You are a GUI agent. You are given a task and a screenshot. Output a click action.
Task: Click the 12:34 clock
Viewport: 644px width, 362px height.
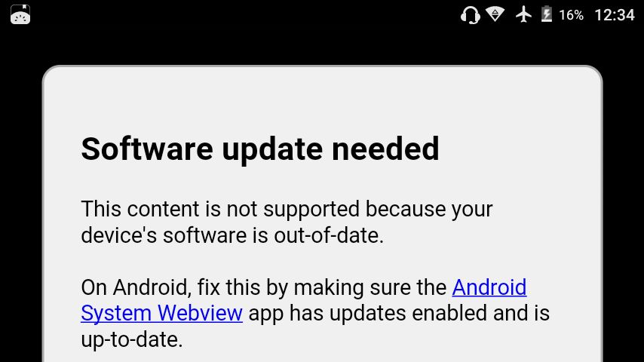tap(615, 15)
